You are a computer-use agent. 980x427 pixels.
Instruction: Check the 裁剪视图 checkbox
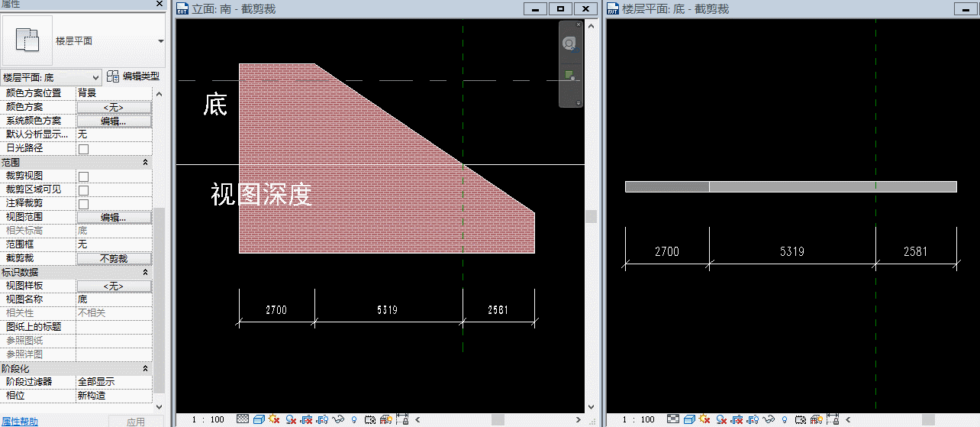(83, 176)
